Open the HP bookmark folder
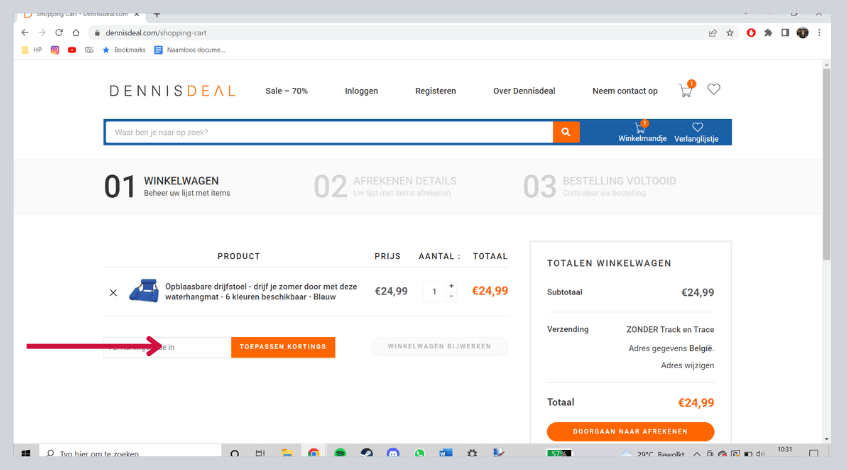 [x=31, y=50]
